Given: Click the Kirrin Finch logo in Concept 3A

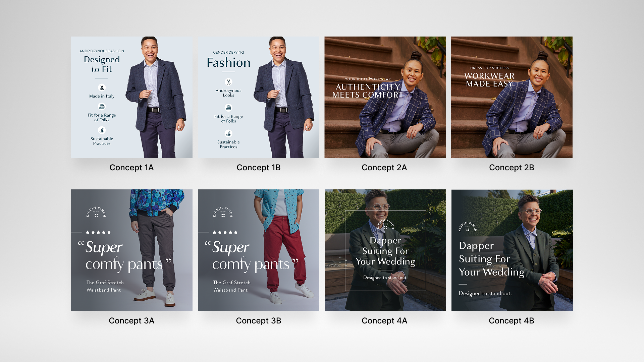Looking at the screenshot, I should tap(96, 212).
